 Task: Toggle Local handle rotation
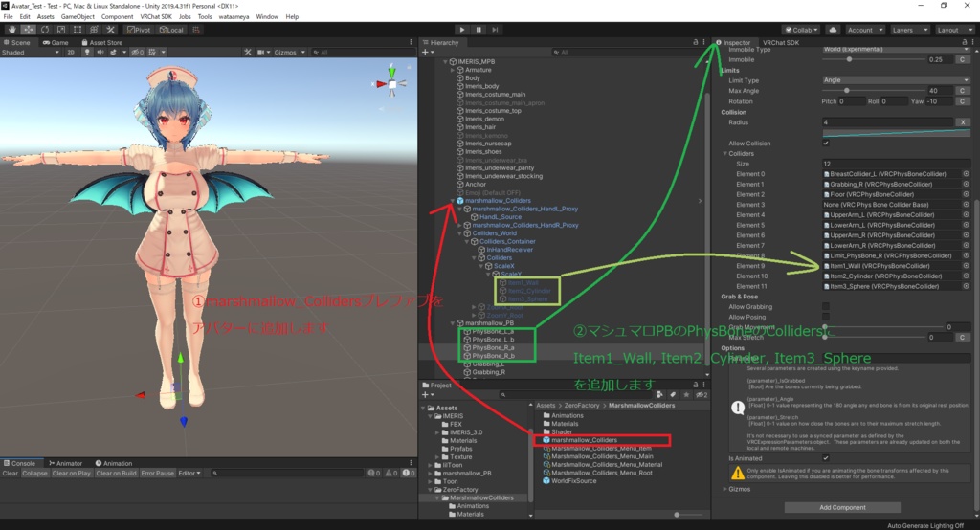[171, 30]
